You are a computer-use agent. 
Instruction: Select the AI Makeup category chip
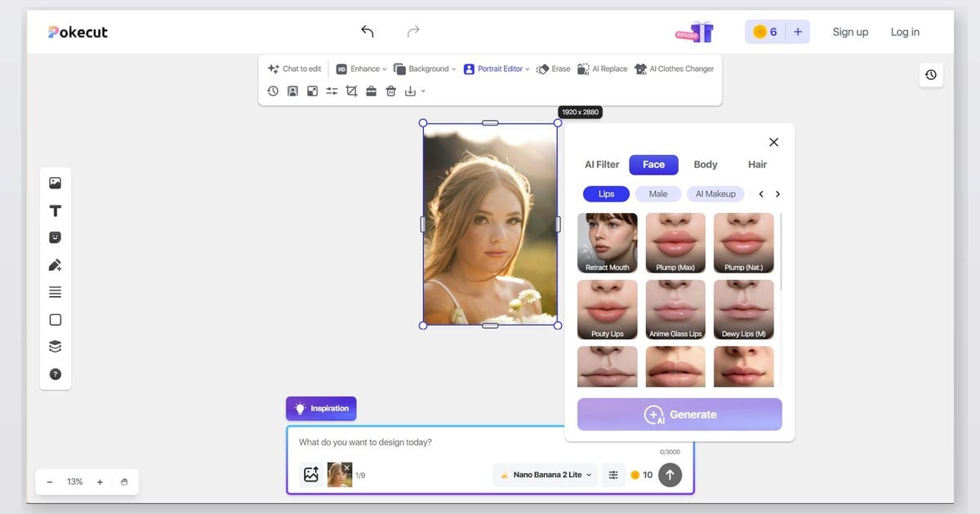point(715,194)
